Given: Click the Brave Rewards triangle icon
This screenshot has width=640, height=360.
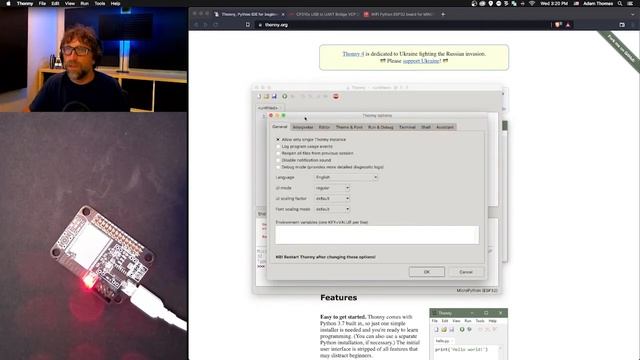Looking at the screenshot, I should 568,25.
